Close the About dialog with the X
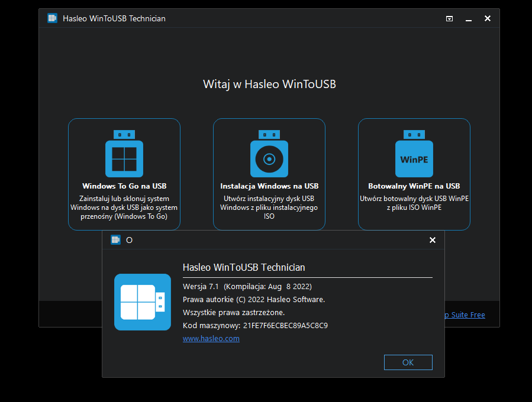 point(433,240)
